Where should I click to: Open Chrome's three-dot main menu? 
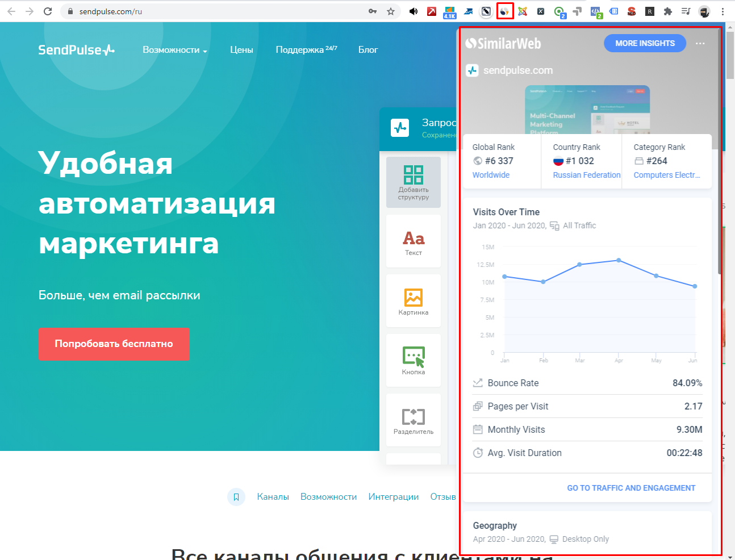[723, 11]
